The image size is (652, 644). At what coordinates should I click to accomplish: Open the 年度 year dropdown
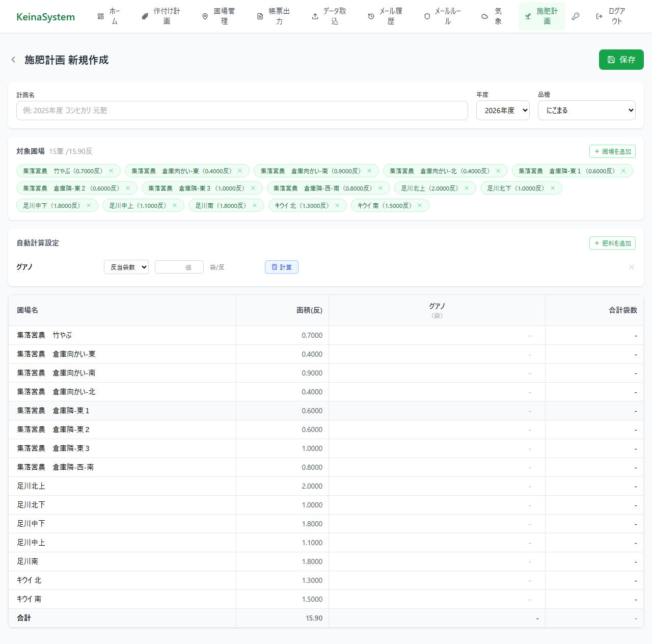click(502, 111)
